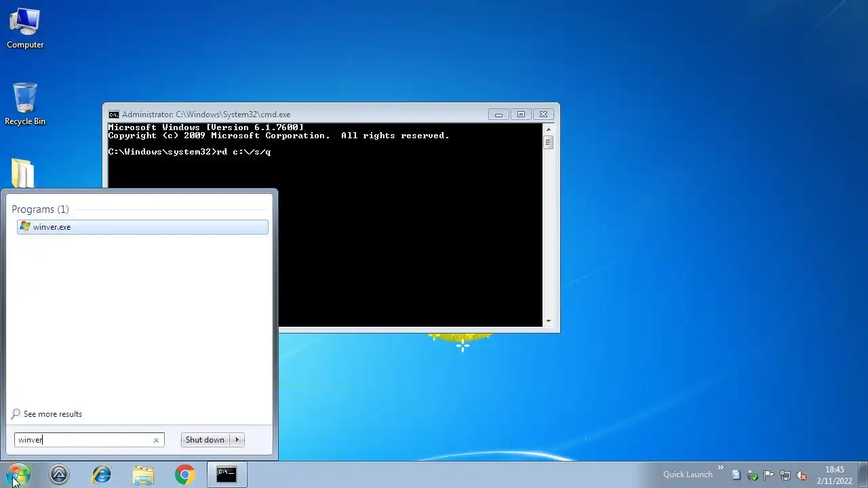This screenshot has height=488, width=868.
Task: Minimize the cmd.exe window
Action: click(498, 115)
